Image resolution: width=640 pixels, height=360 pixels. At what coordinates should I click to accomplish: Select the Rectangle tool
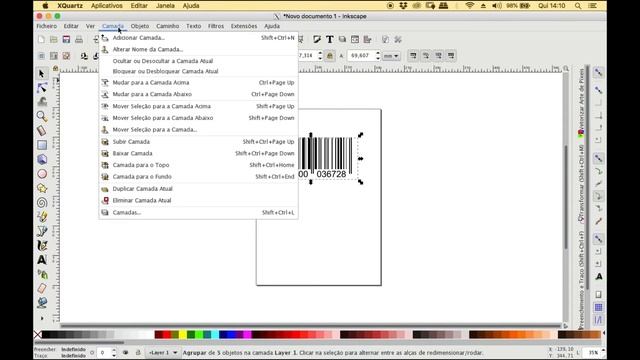tap(42, 145)
